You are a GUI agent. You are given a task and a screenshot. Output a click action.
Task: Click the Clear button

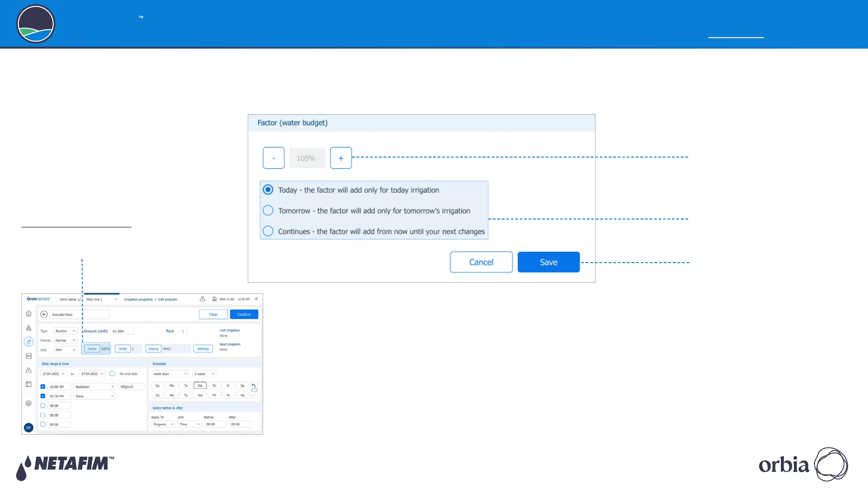[213, 314]
